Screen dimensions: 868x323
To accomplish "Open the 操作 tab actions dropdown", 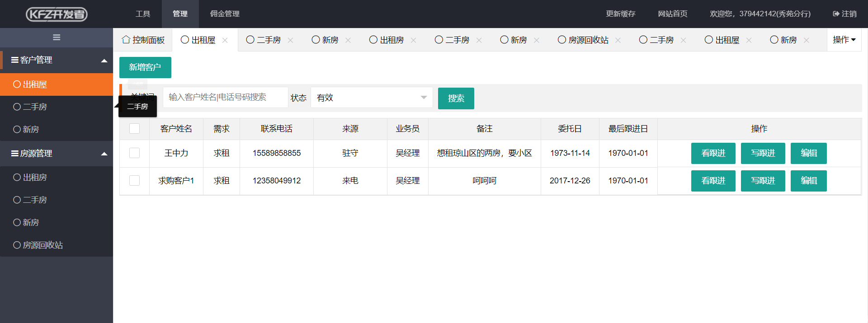I will coord(844,40).
